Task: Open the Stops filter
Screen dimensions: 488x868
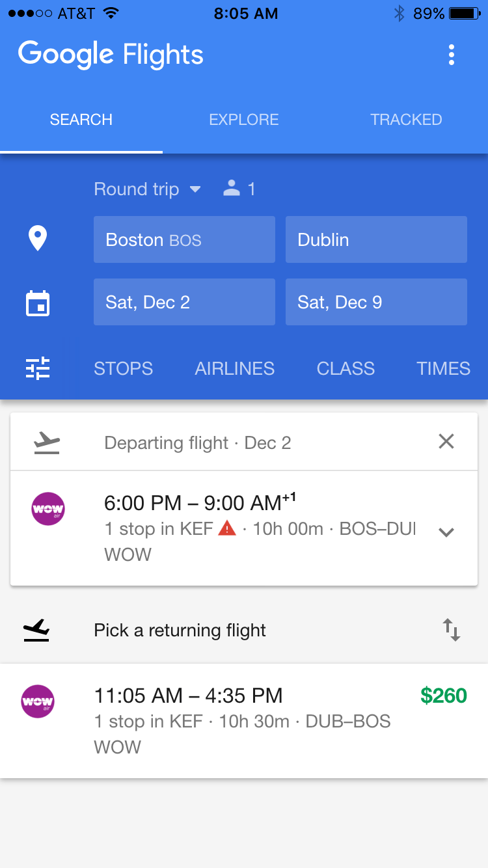Action: coord(124,368)
